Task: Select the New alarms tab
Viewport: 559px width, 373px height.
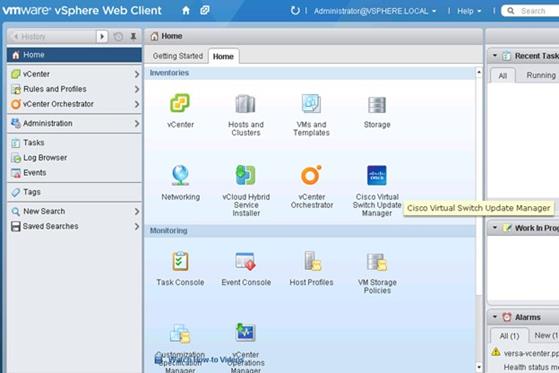Action: 546,336
